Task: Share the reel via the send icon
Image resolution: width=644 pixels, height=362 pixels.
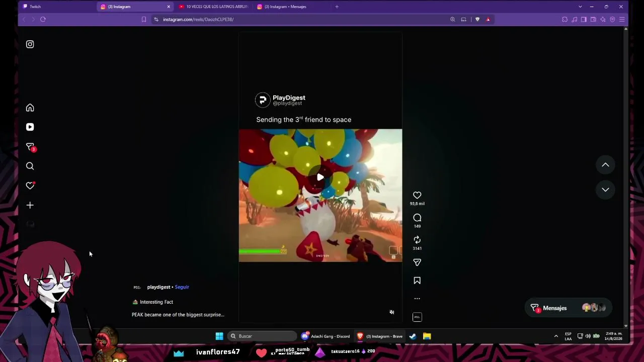Action: click(417, 262)
